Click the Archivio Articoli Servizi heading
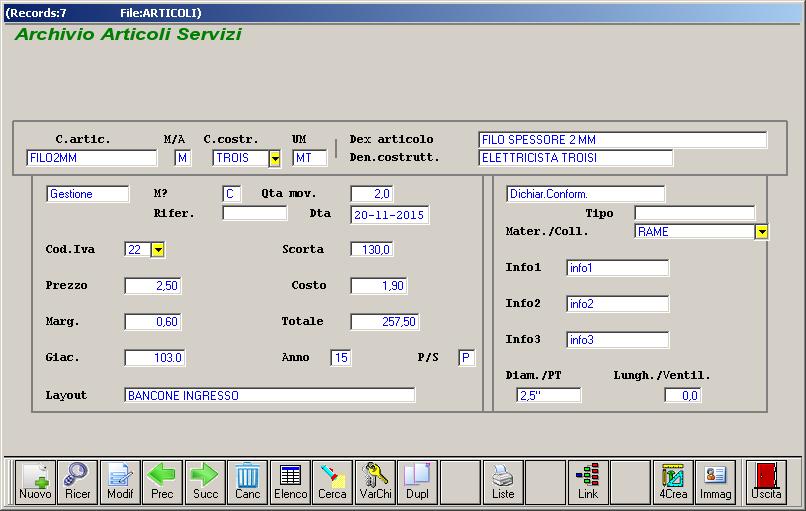Image resolution: width=806 pixels, height=511 pixels. coord(128,34)
